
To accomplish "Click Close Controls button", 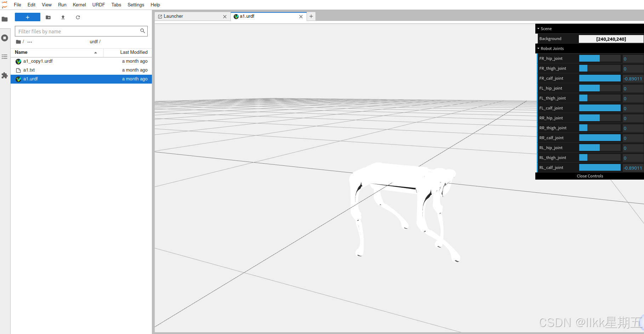I will point(589,176).
